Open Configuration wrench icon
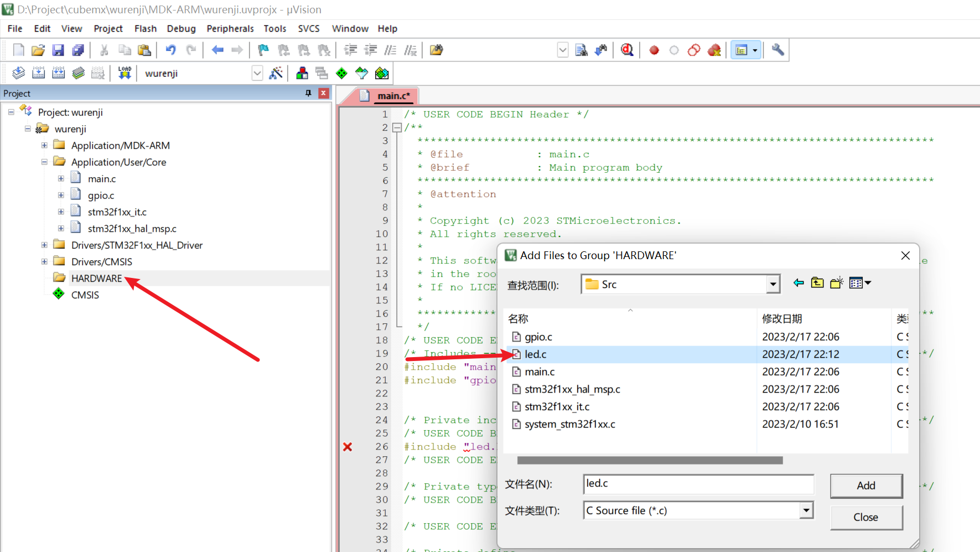Image resolution: width=980 pixels, height=552 pixels. pos(777,50)
